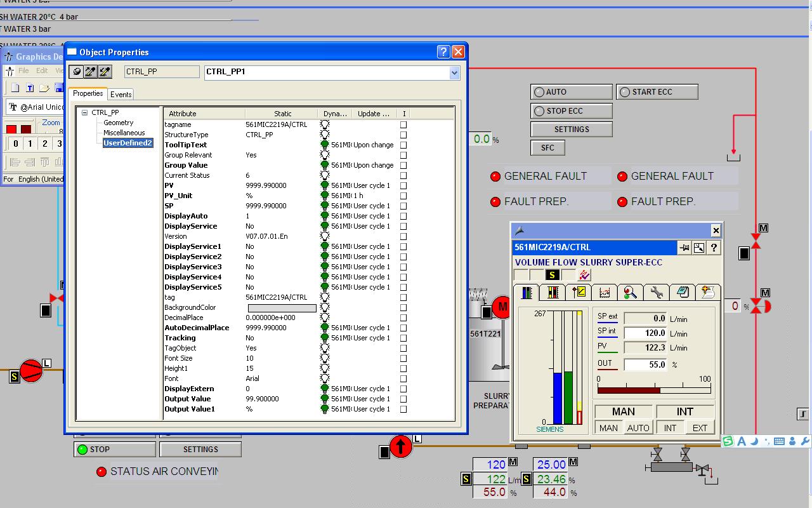Click the copy properties eyedropper icon
The width and height of the screenshot is (812, 508).
[x=91, y=72]
